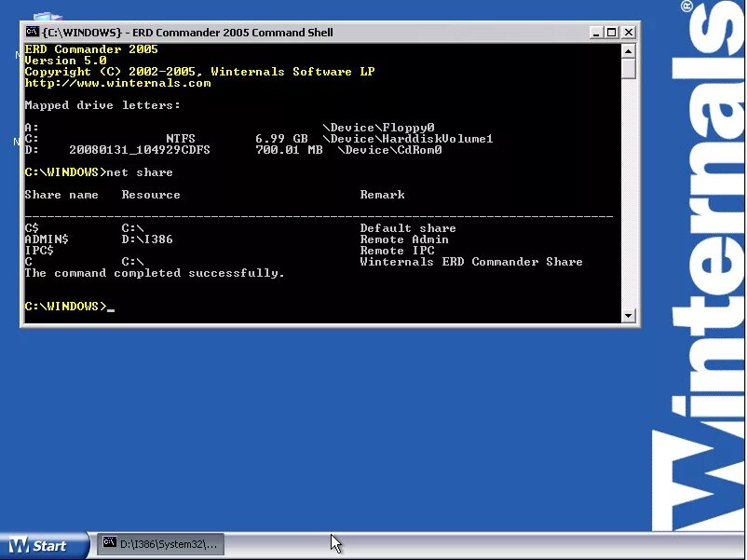This screenshot has height=560, width=748.
Task: Click the D:\I386 resource path
Action: [147, 239]
